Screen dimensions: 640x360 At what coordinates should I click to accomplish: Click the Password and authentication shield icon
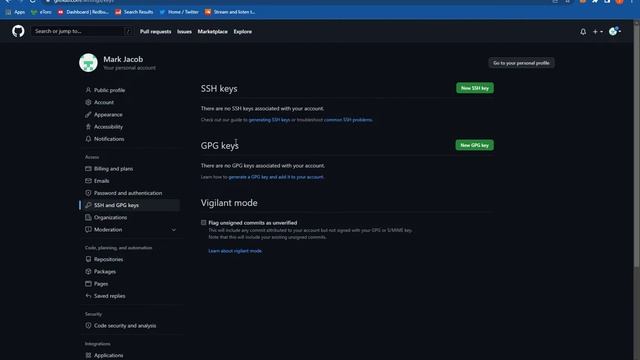pyautogui.click(x=88, y=193)
